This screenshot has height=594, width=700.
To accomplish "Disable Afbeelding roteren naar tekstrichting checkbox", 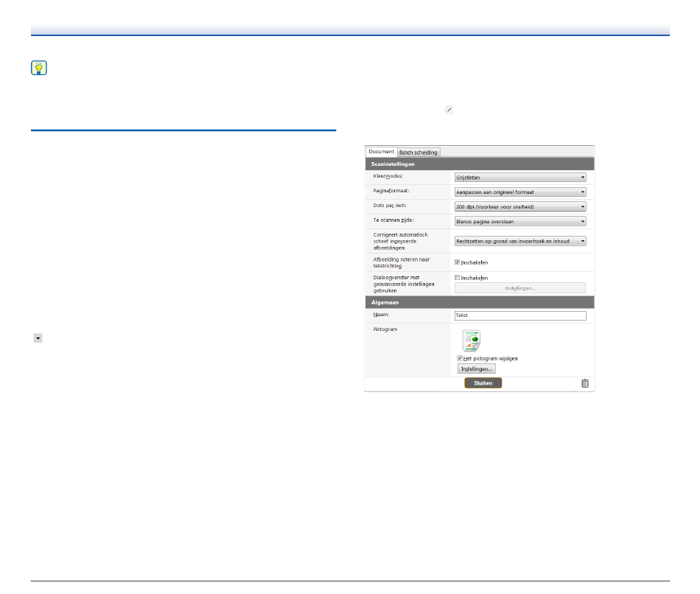I will 458,262.
